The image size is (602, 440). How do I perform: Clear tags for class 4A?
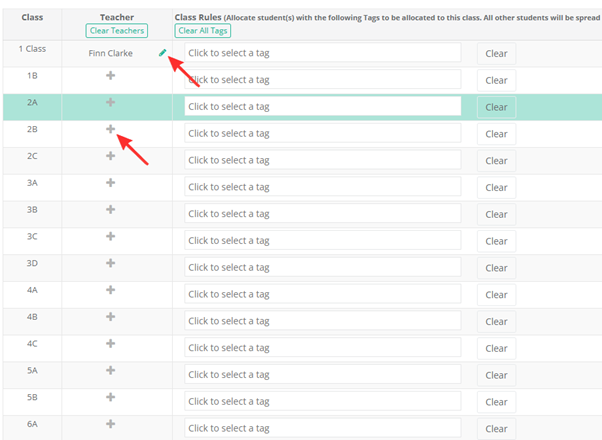[496, 295]
